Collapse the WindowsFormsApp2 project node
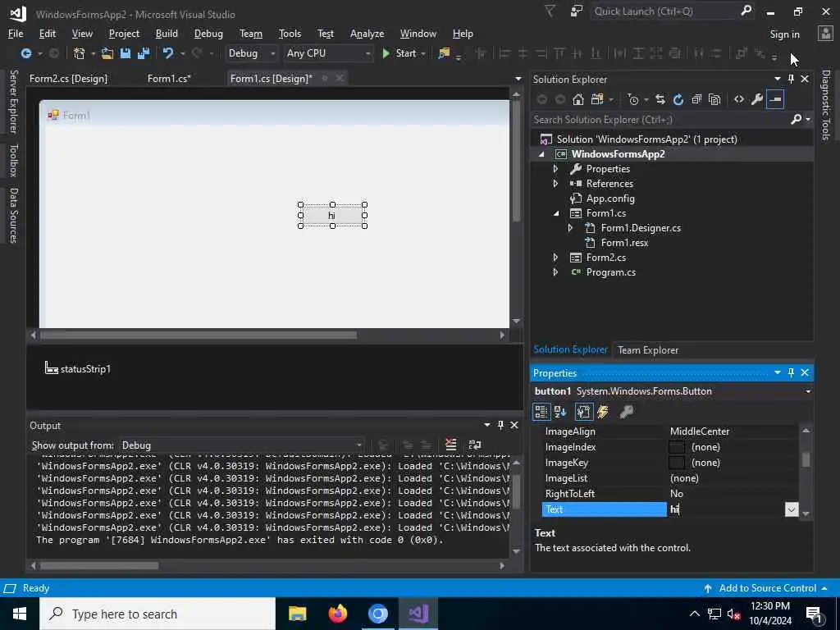This screenshot has width=840, height=630. [x=541, y=154]
